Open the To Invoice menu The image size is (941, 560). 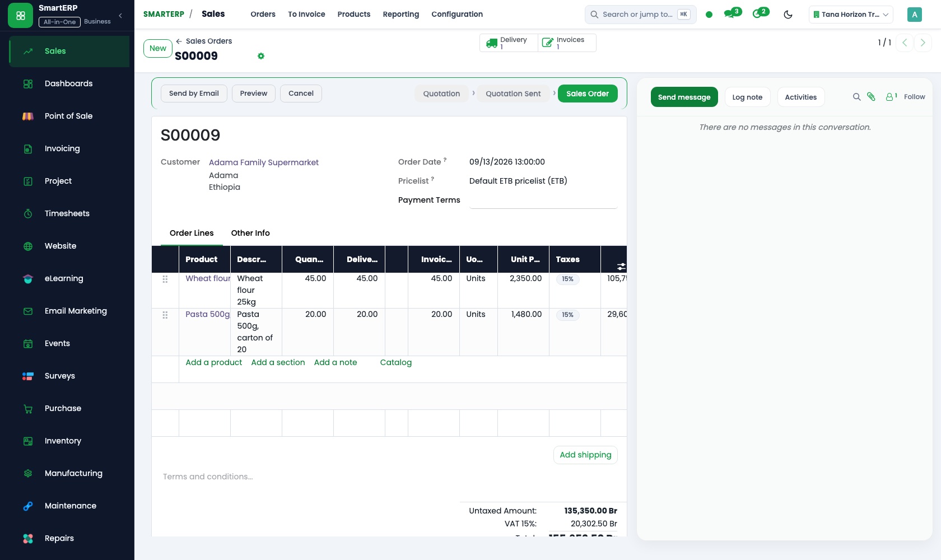click(306, 14)
